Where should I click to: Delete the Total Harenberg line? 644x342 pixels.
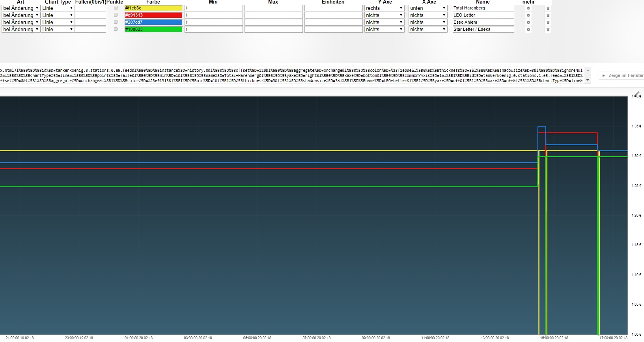[548, 8]
